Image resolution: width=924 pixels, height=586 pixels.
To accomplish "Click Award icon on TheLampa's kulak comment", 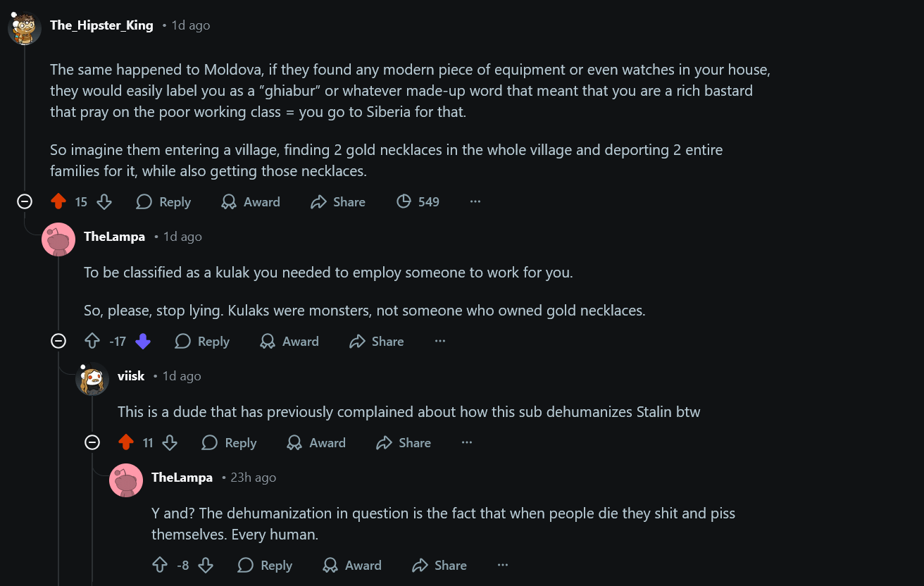I will click(x=268, y=342).
